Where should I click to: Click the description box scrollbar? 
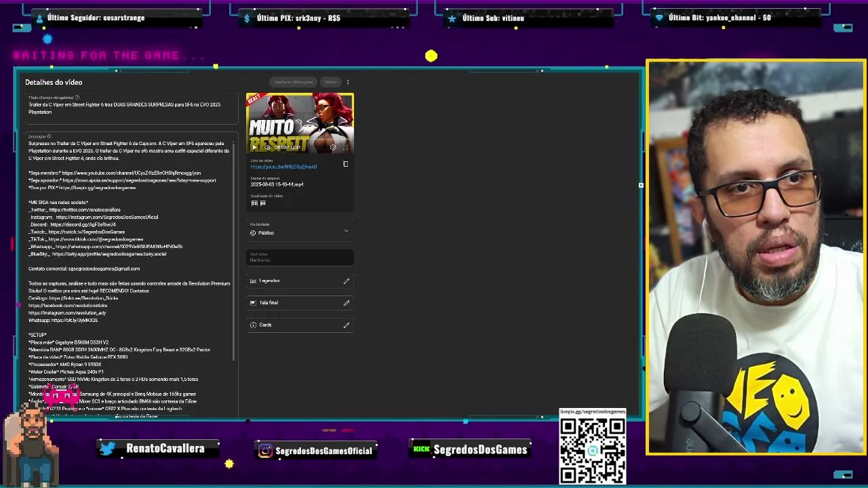[234, 251]
